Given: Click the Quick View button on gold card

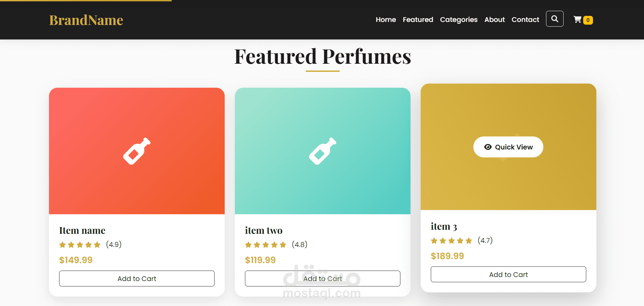Looking at the screenshot, I should coord(508,147).
